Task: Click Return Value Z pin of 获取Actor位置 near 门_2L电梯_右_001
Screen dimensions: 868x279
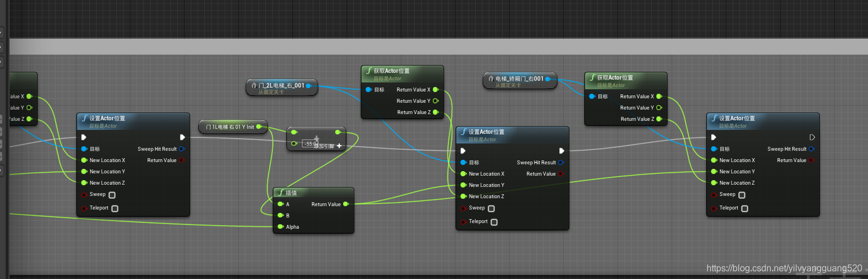Action: coord(436,112)
